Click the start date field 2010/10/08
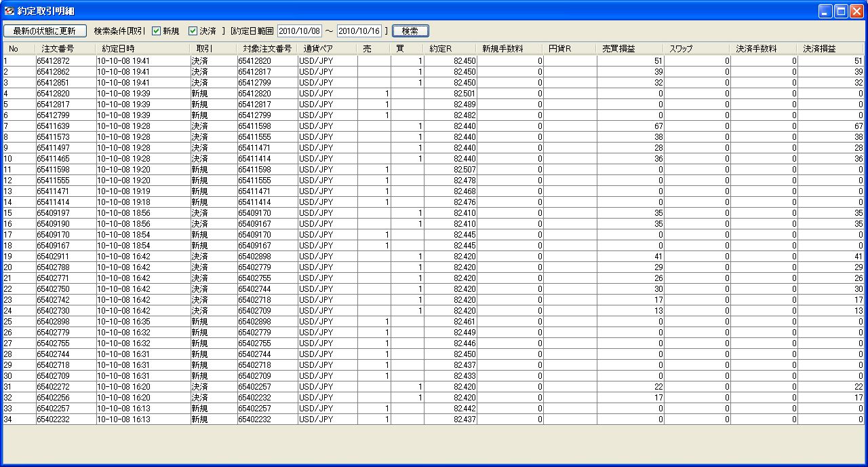Viewport: 868px width, 467px height. [300, 31]
